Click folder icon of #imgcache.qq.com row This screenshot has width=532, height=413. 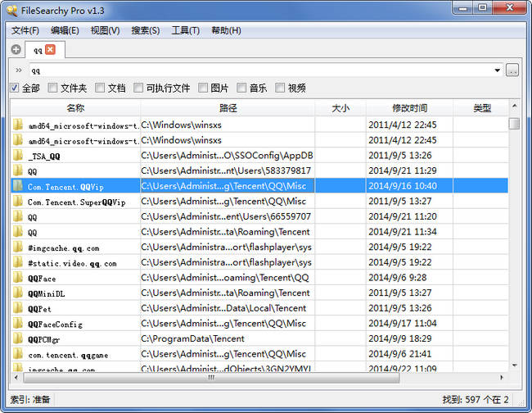click(x=18, y=247)
